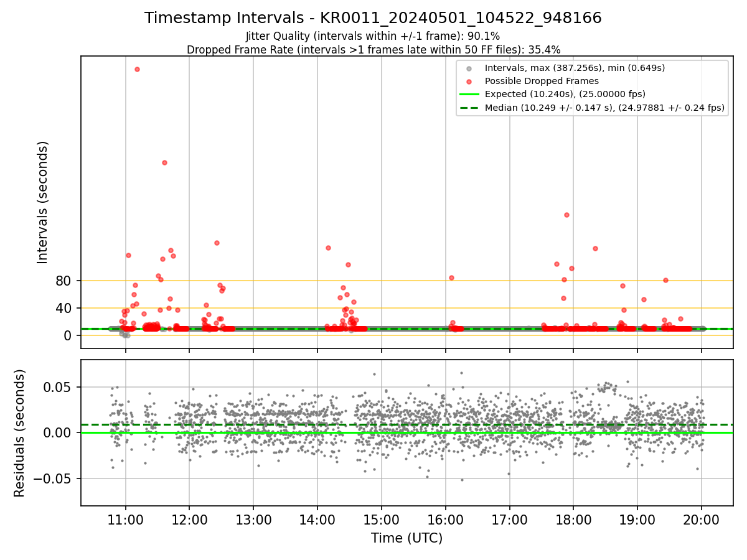This screenshot has width=747, height=560.
Task: Click the plot title Timestamp Intervals - KR0011_20240501_104522_948166
Action: click(373, 18)
